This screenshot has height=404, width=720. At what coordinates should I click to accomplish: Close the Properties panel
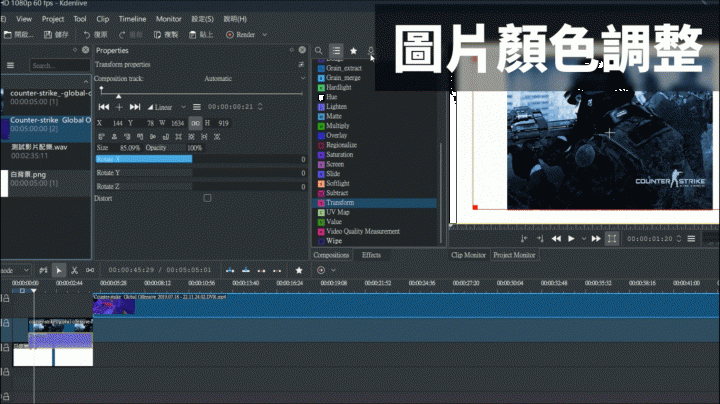point(302,50)
